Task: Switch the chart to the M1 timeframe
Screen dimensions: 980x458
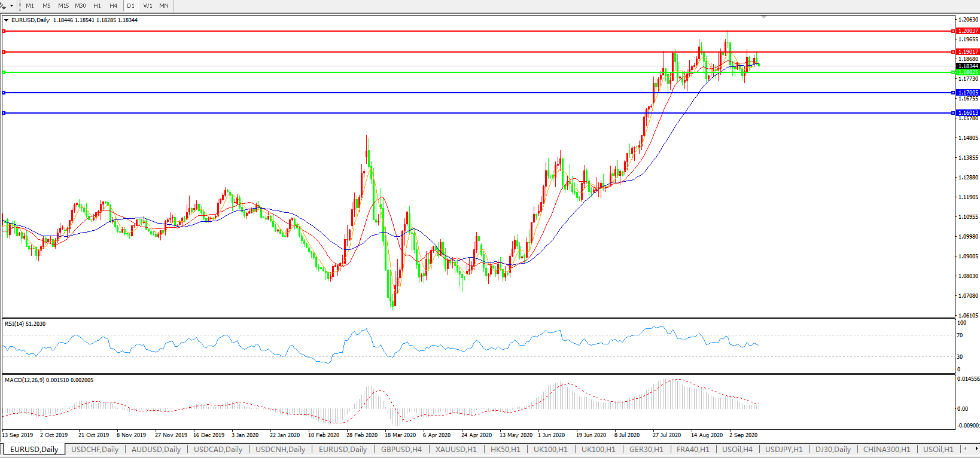Action: point(30,5)
